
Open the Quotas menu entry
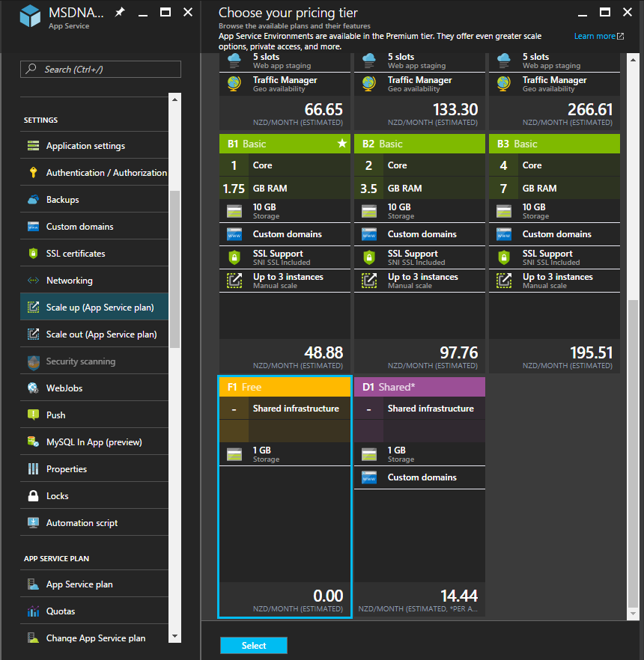coord(94,611)
